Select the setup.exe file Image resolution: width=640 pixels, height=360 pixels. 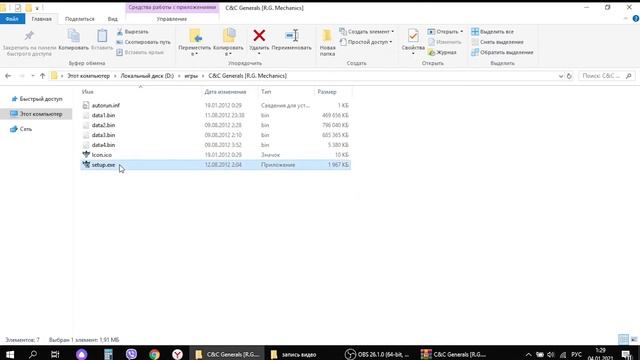click(215, 165)
